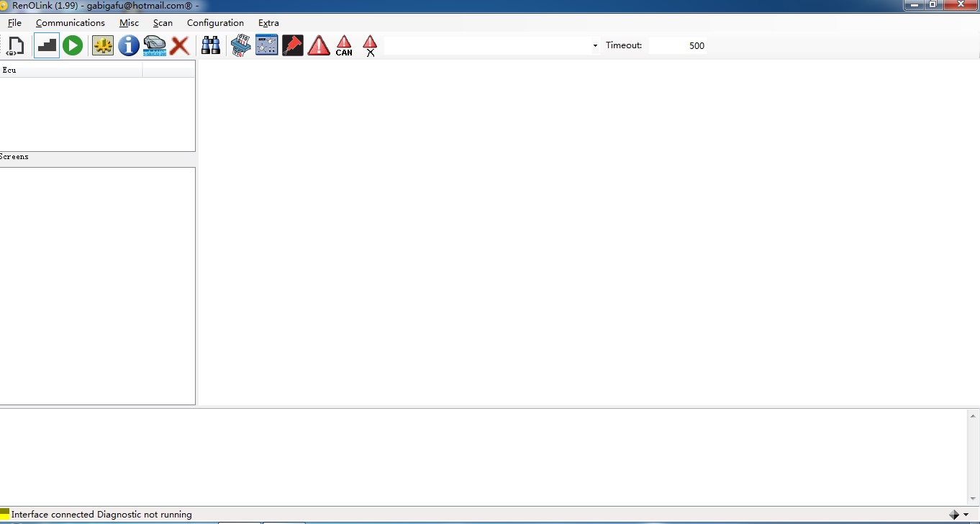This screenshot has height=524, width=980.
Task: Click the CAN warning triangle icon
Action: coord(344,46)
